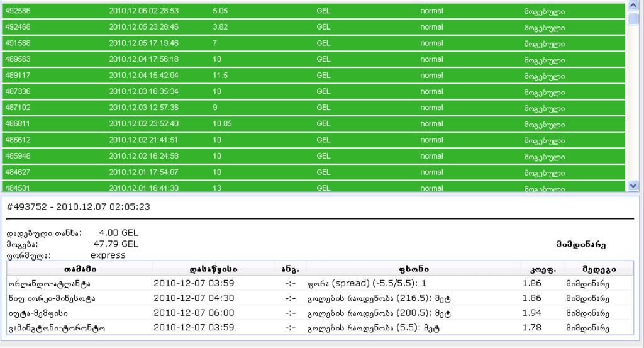Click amount 5.05 in the list
The width and height of the screenshot is (644, 348).
(220, 11)
